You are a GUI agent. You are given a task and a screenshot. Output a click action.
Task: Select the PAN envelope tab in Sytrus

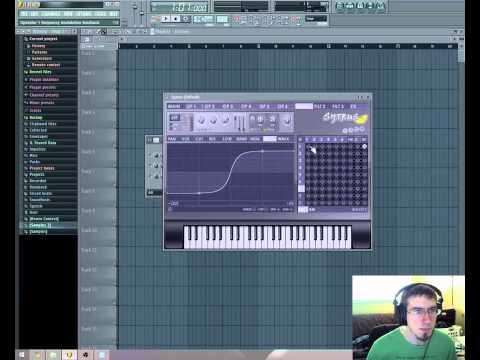[x=172, y=139]
